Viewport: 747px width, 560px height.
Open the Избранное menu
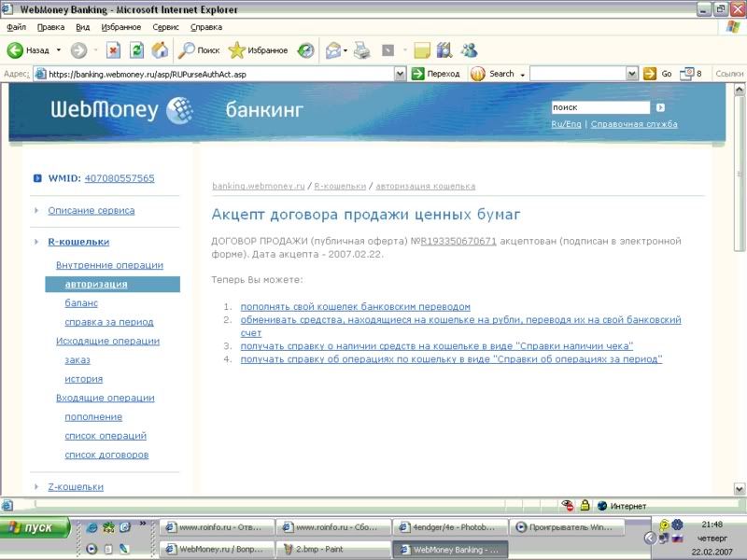(121, 27)
